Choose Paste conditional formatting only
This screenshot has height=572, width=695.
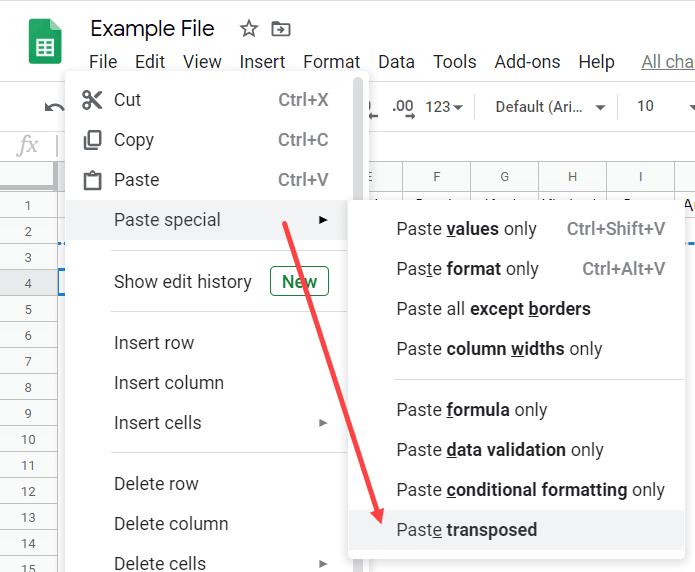516,490
